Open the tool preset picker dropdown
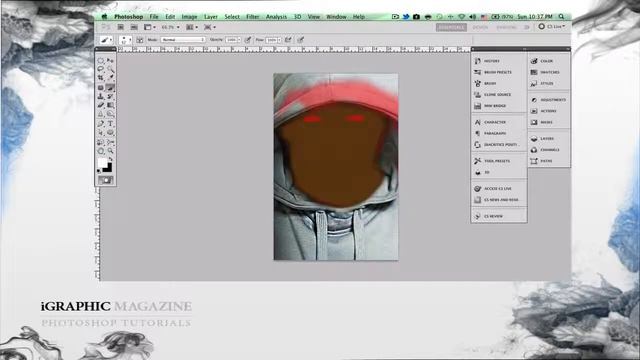The image size is (640, 360). coord(107,40)
